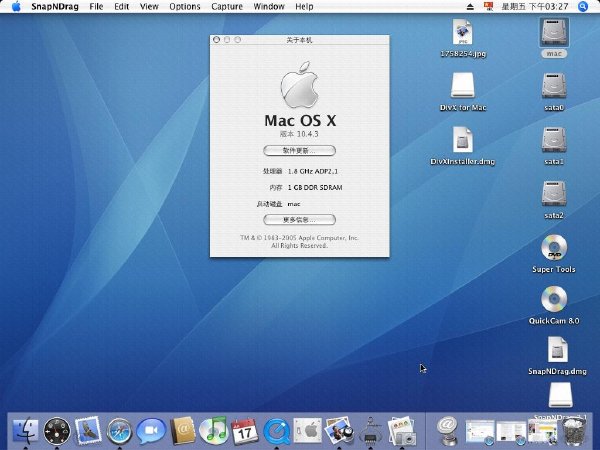The image size is (600, 450).
Task: Click the @ spring icon in Dock
Action: click(447, 432)
